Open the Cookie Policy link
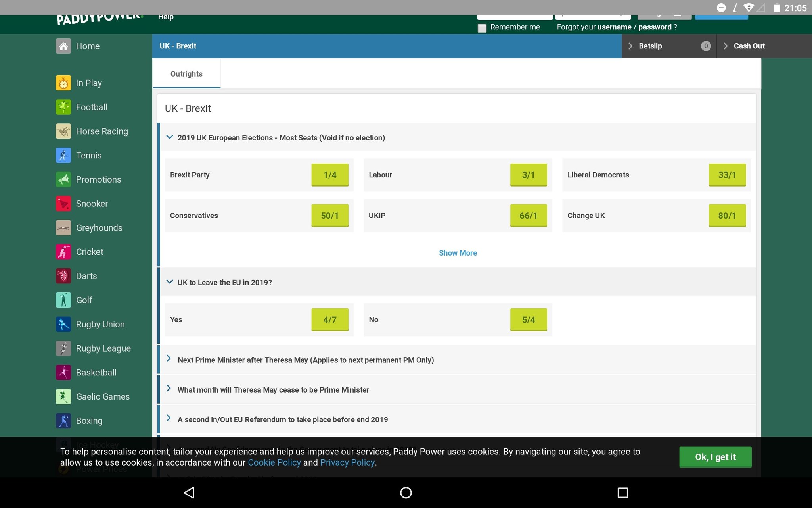The width and height of the screenshot is (812, 508). [x=274, y=462]
